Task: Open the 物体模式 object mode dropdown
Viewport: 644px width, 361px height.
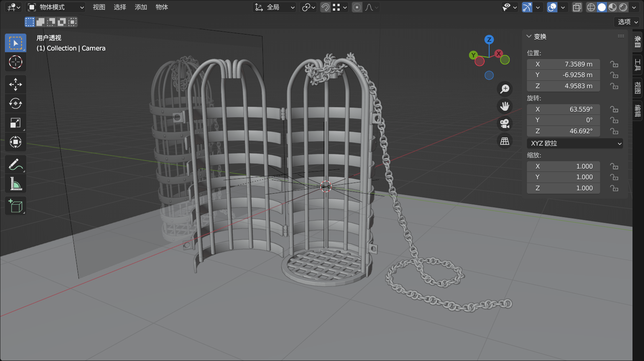Action: pyautogui.click(x=55, y=7)
